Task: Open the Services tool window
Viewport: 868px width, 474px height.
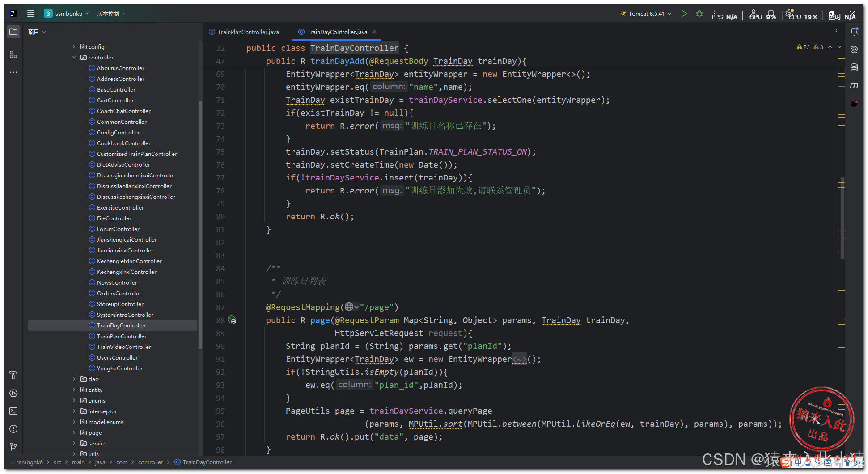Action: click(13, 393)
